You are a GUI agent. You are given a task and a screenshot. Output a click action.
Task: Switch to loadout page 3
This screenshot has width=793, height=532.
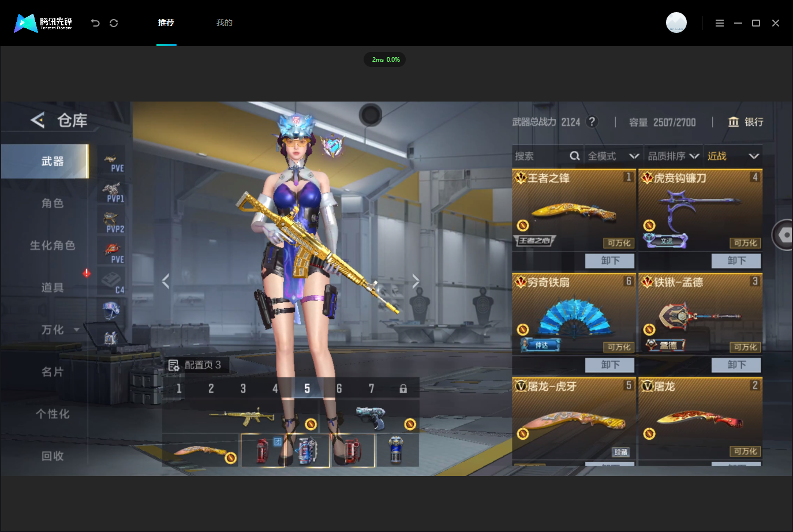click(x=243, y=388)
